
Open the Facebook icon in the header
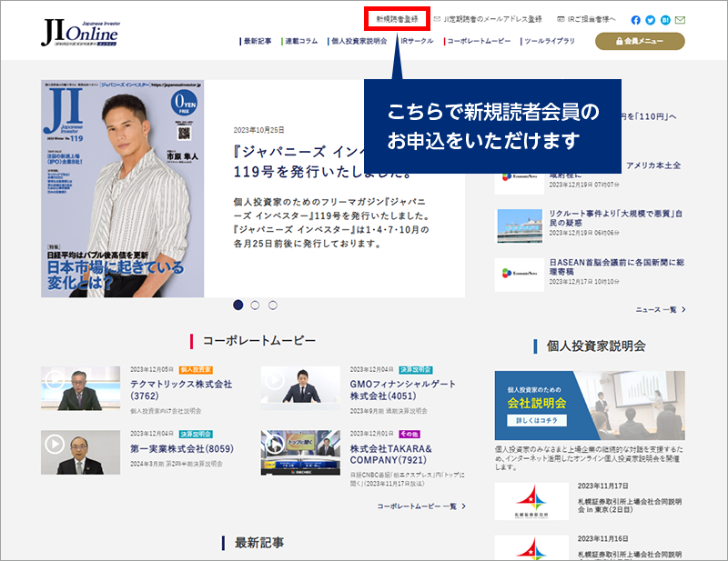pos(635,20)
